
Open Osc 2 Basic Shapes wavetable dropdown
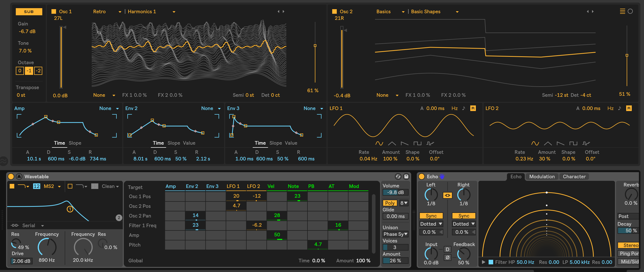coord(435,12)
